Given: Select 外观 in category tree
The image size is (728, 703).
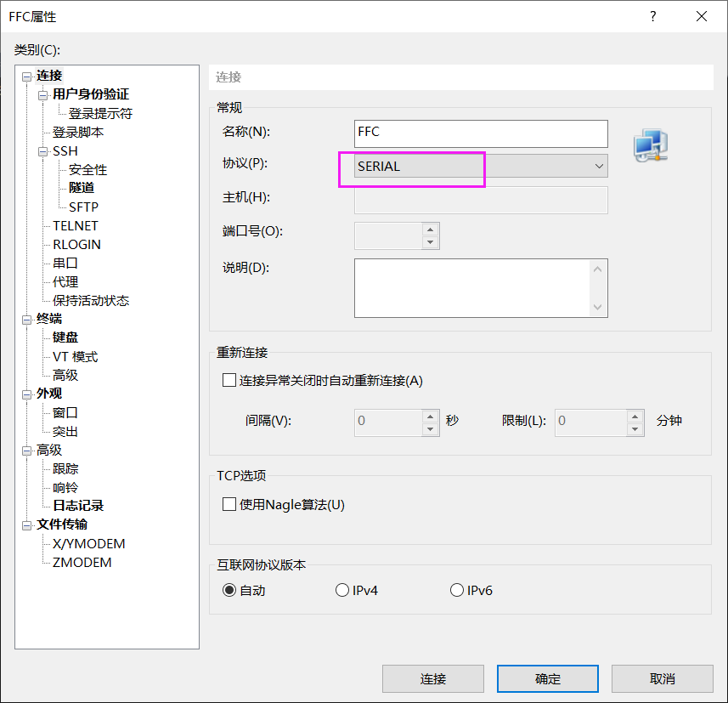Looking at the screenshot, I should (49, 394).
